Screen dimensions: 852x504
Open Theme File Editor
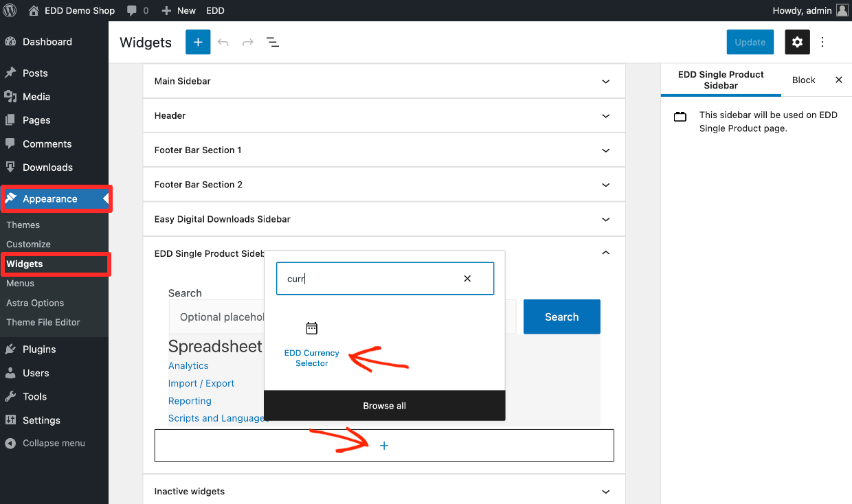pyautogui.click(x=43, y=322)
